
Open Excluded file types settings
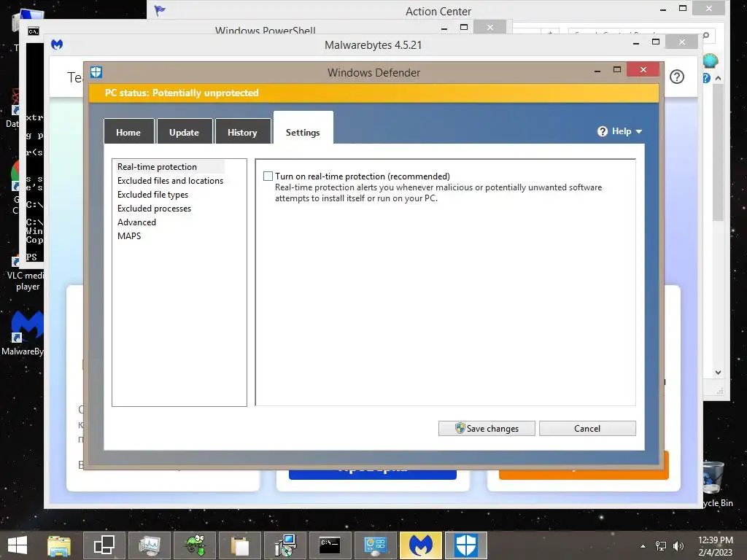click(x=152, y=194)
